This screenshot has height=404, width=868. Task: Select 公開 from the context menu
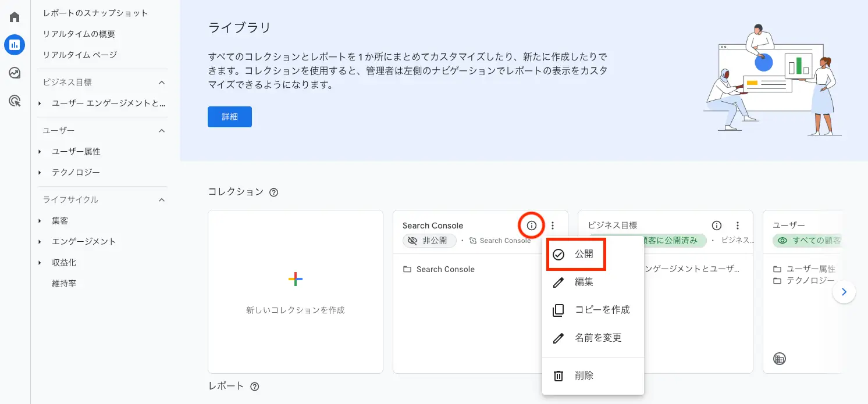coord(584,255)
